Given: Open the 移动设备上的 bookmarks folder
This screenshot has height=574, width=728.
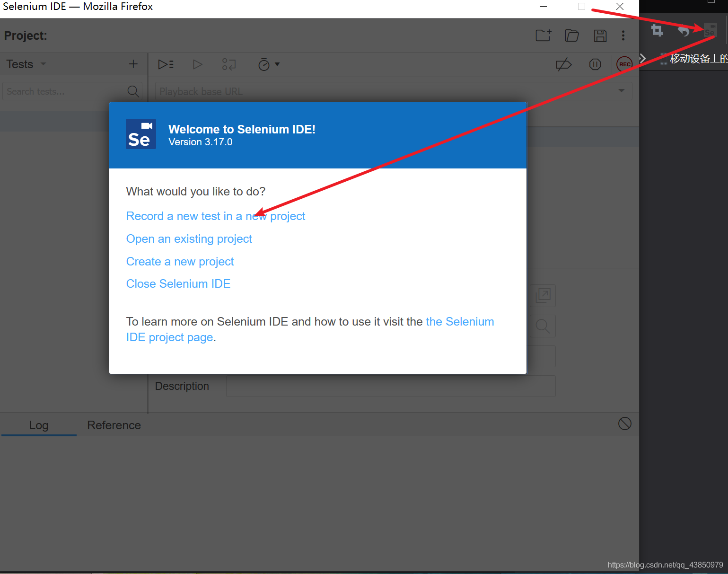Looking at the screenshot, I should click(694, 59).
